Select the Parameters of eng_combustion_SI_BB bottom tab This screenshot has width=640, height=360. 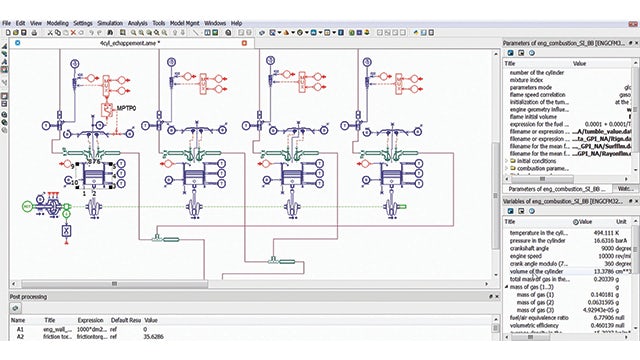558,189
